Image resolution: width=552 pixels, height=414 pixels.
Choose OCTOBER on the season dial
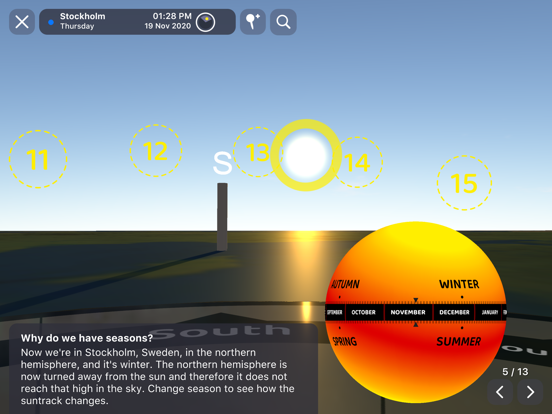[363, 312]
